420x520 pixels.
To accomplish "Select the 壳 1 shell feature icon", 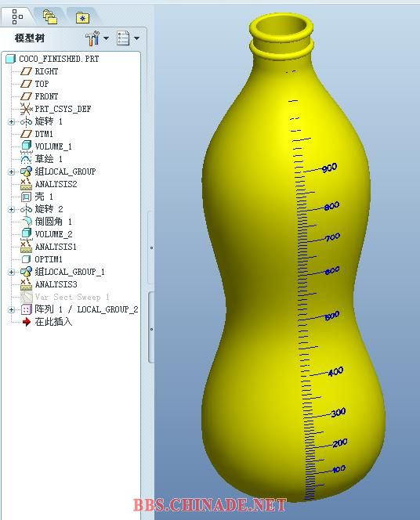I will 26,197.
